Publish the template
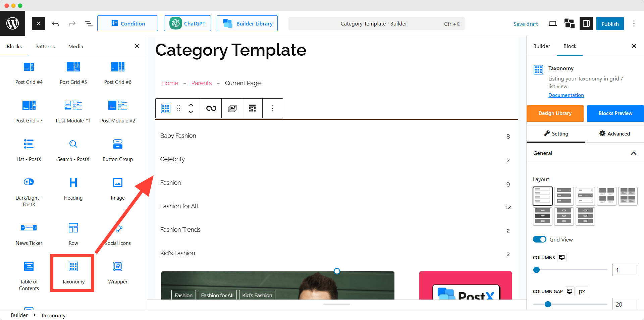644x320 pixels. (610, 23)
